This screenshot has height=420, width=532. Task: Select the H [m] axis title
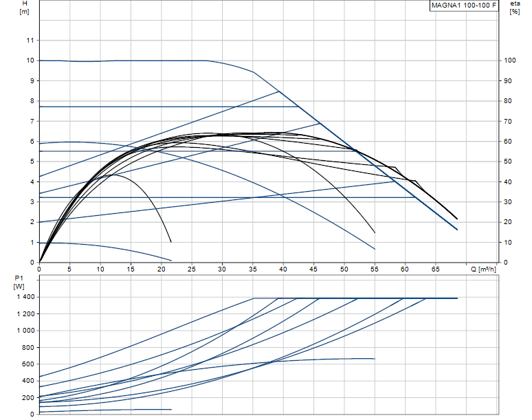click(25, 8)
